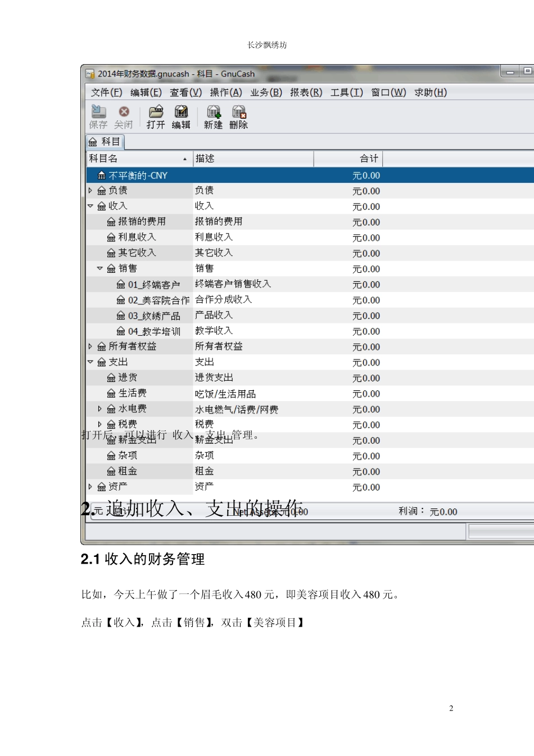Viewport: 534px width, 756px height.
Task: Click the 利润 value in status bar
Action: (444, 512)
